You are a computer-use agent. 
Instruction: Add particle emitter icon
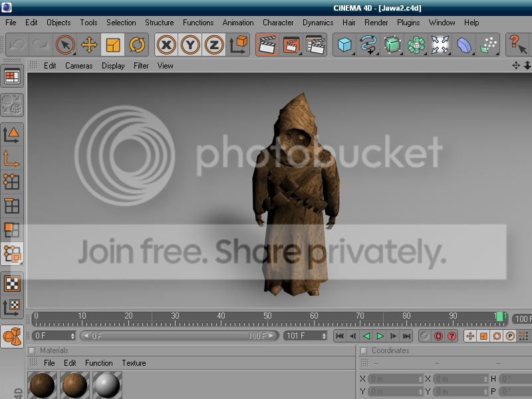[488, 45]
